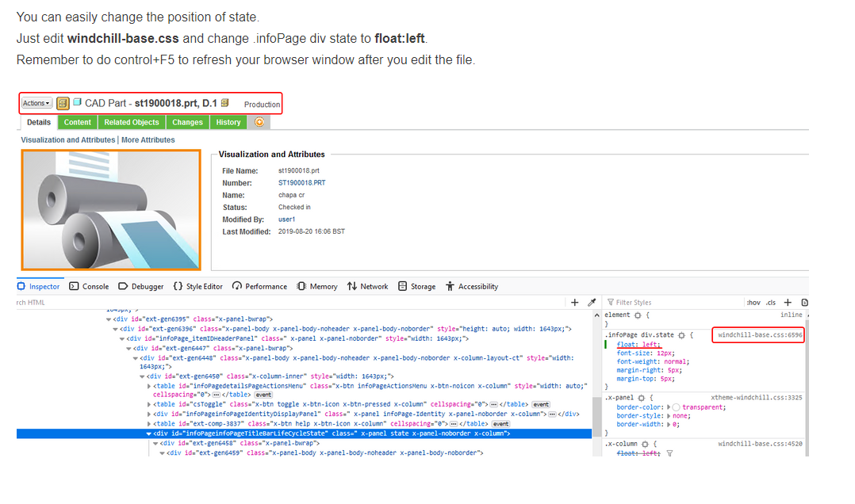The width and height of the screenshot is (855, 504).
Task: Click the user1 link under Modified By
Action: tap(286, 219)
